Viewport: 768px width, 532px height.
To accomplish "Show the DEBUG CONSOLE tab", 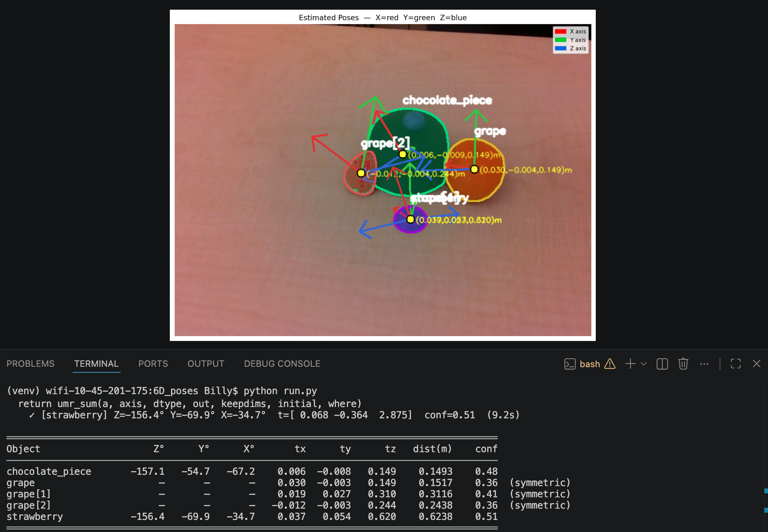I will [x=282, y=364].
